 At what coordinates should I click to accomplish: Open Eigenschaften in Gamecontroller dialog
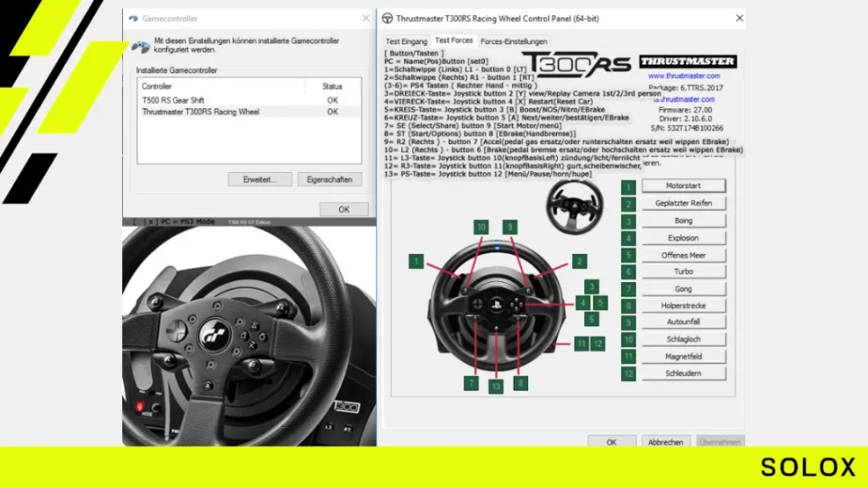pyautogui.click(x=330, y=180)
